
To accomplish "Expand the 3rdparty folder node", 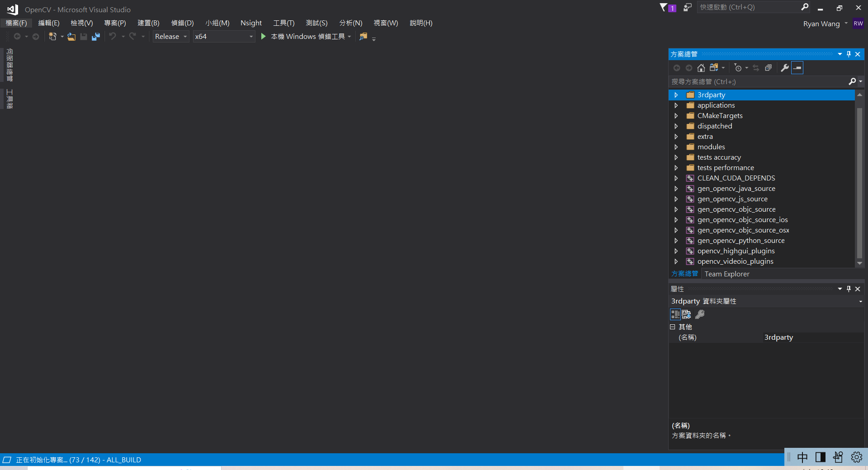I will [676, 95].
